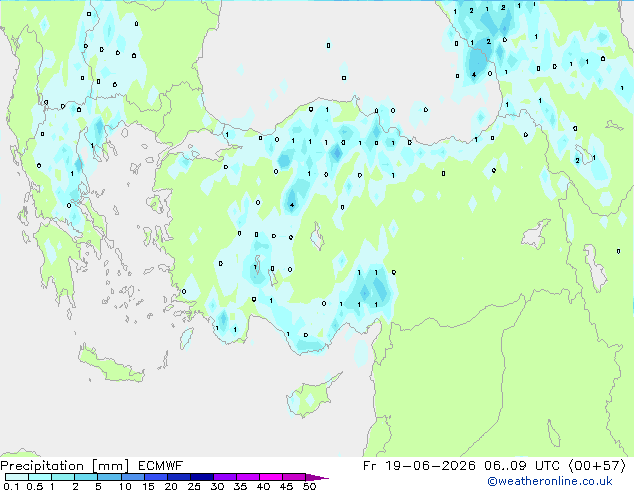Viewport: 634px width, 490px height.
Task: Click the 30–35 mm purple legend swatch
Action: tap(224, 477)
